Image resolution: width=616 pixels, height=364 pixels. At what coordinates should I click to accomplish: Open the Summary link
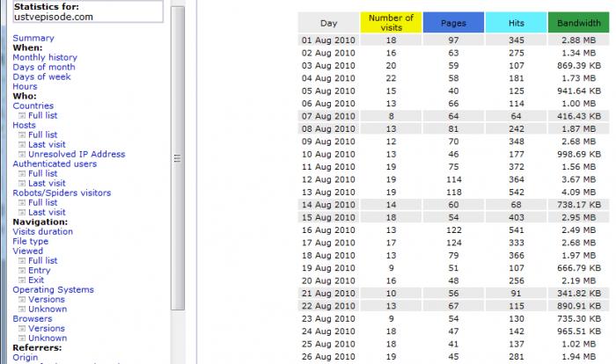[33, 38]
